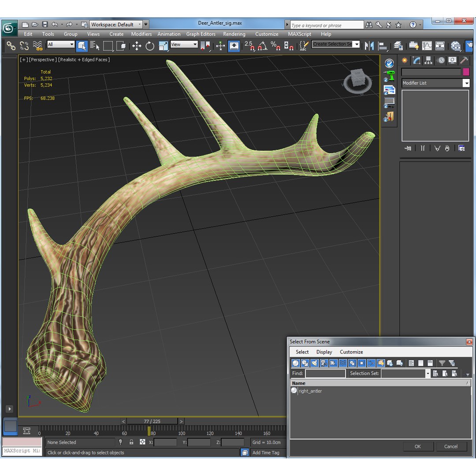Open the Display command panel tab

click(x=452, y=60)
